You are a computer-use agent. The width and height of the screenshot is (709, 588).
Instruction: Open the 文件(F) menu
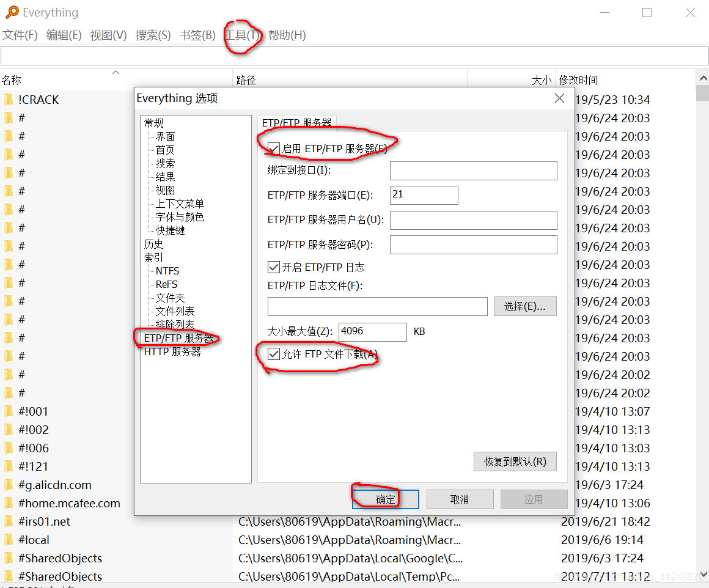[x=20, y=35]
